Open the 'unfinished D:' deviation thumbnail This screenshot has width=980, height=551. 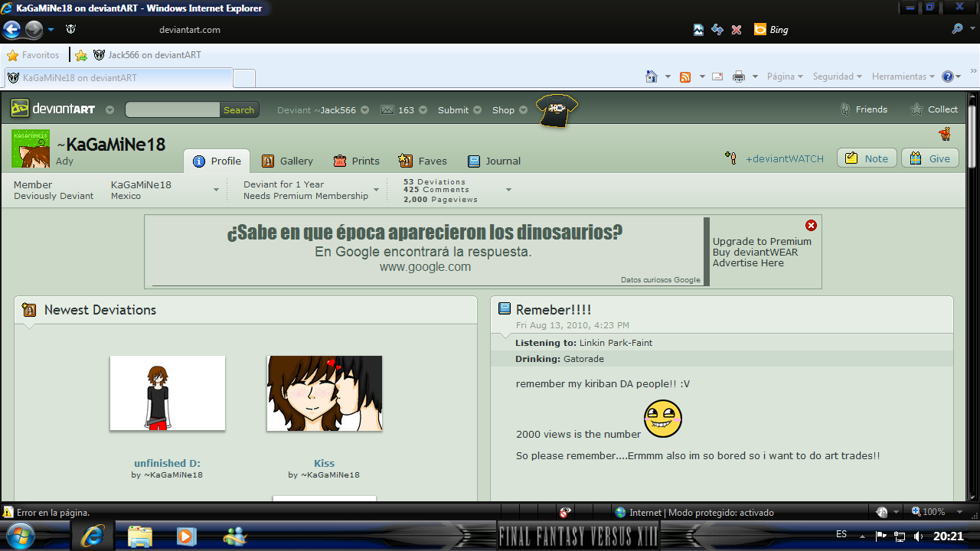pos(168,393)
